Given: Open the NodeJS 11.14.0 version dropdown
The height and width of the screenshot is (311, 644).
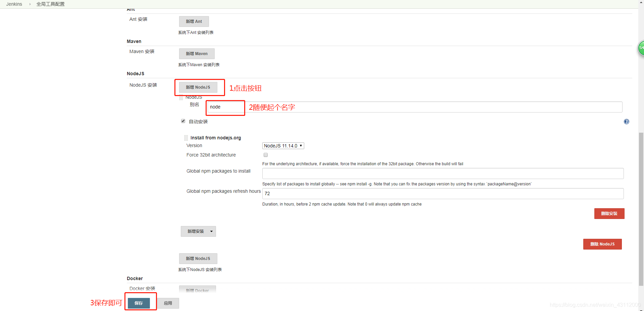Looking at the screenshot, I should point(283,146).
